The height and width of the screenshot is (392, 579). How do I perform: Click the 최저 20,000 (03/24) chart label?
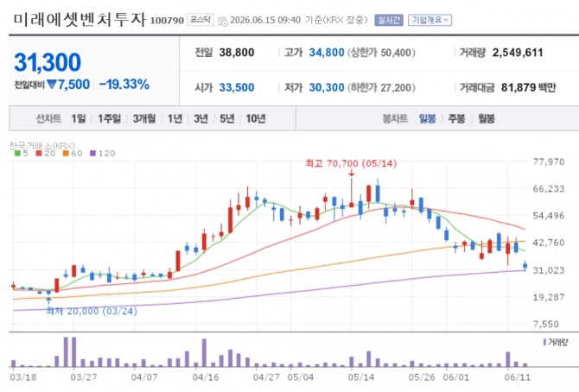(92, 311)
